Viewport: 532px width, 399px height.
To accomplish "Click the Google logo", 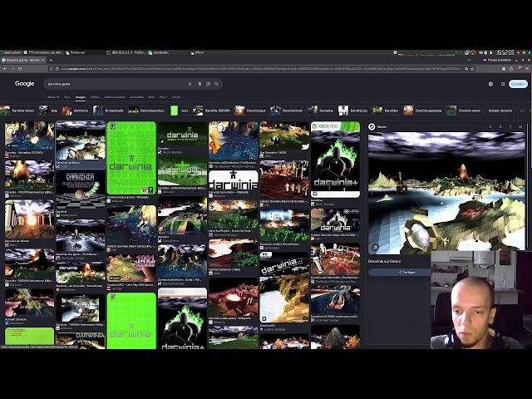I will (24, 83).
